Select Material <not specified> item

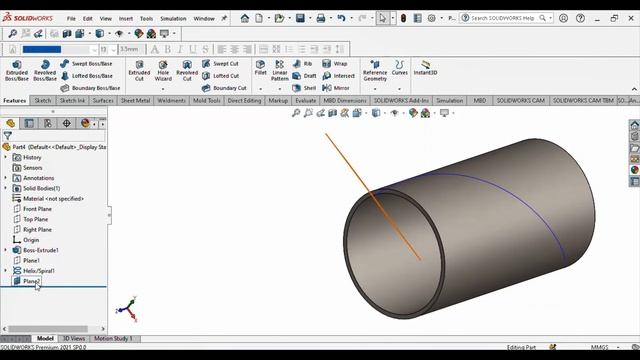tap(53, 199)
